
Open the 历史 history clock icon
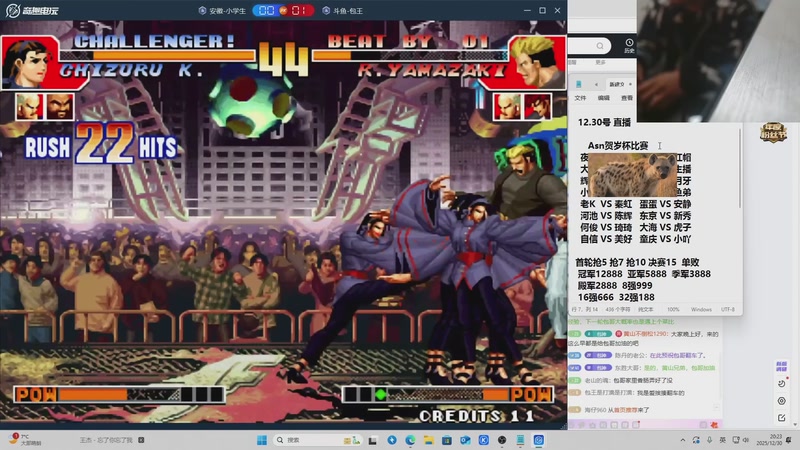point(629,45)
